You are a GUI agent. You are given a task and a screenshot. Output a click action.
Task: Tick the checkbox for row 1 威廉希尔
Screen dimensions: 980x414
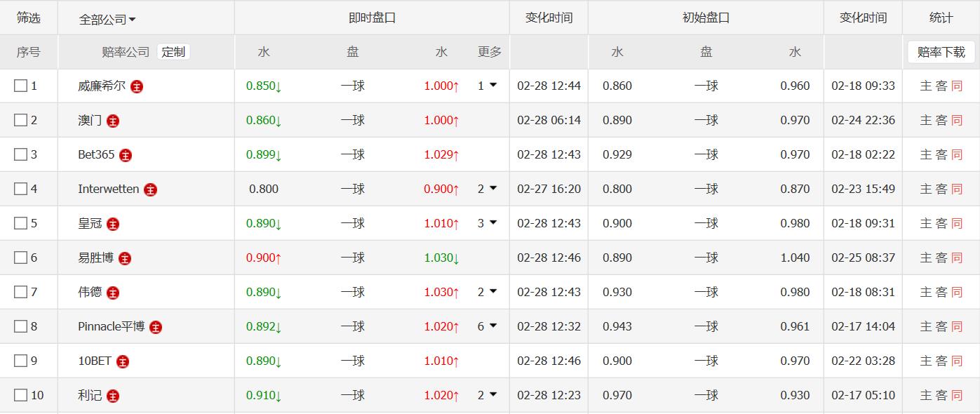tap(20, 86)
